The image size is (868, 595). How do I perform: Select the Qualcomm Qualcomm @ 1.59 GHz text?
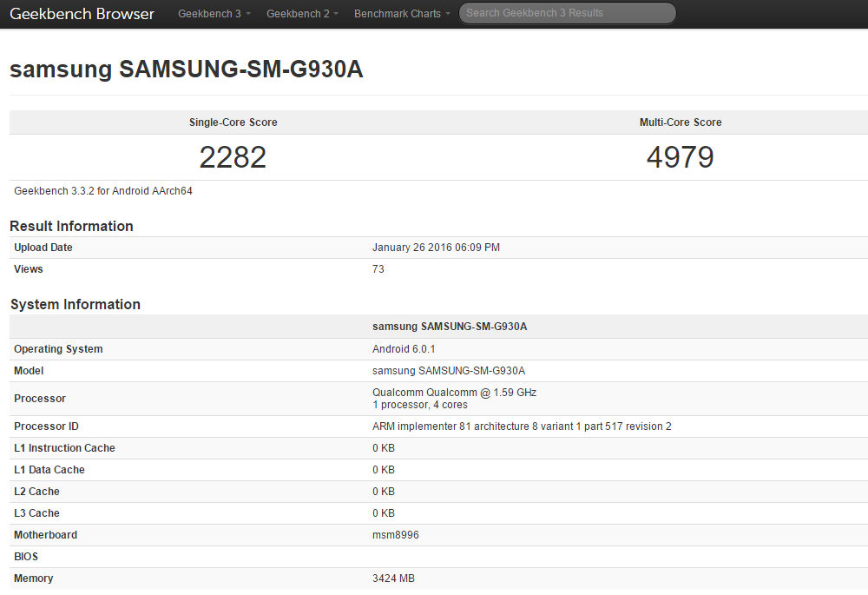coord(455,393)
